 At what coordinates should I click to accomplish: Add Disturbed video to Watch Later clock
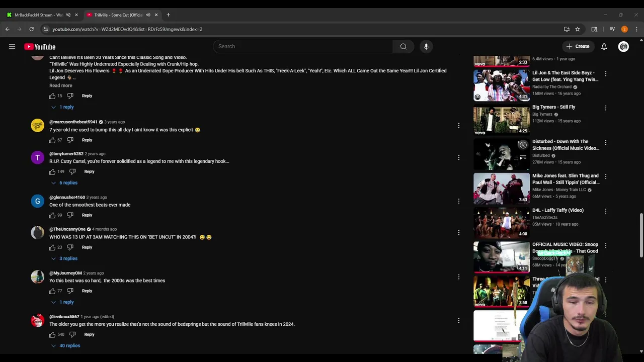[x=523, y=145]
